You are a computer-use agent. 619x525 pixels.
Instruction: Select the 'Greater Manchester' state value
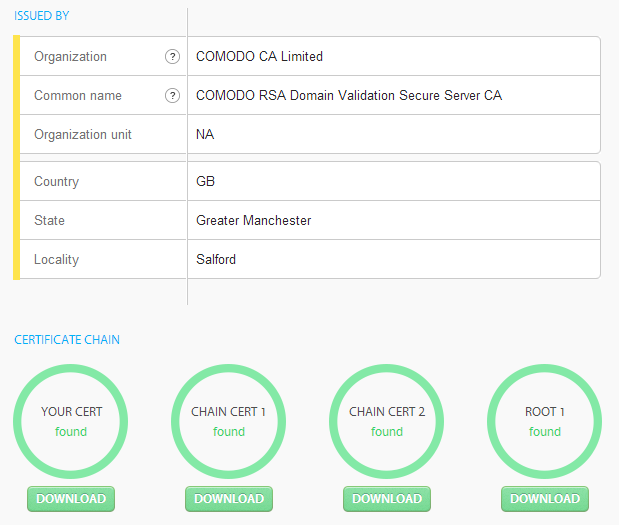(x=253, y=220)
